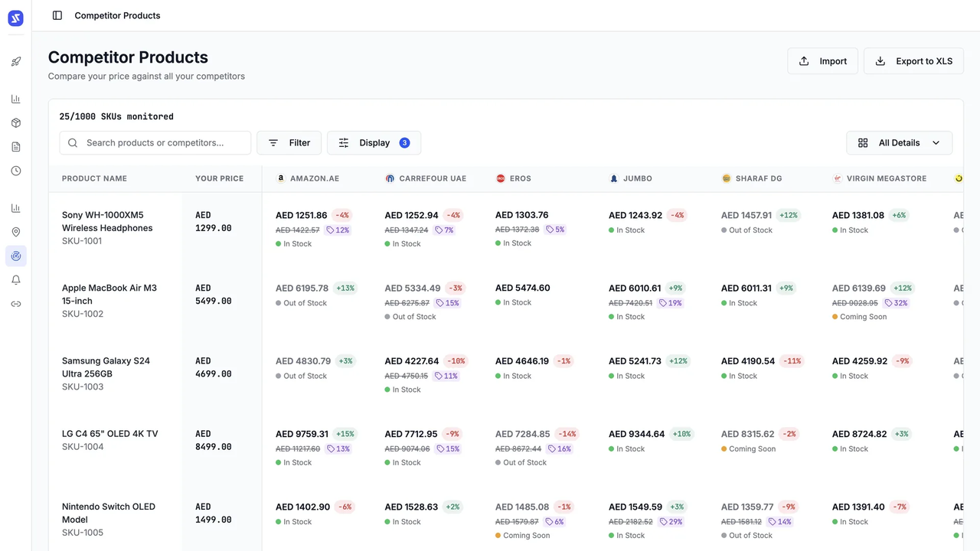The width and height of the screenshot is (980, 551).
Task: Open the Filter menu
Action: point(289,143)
